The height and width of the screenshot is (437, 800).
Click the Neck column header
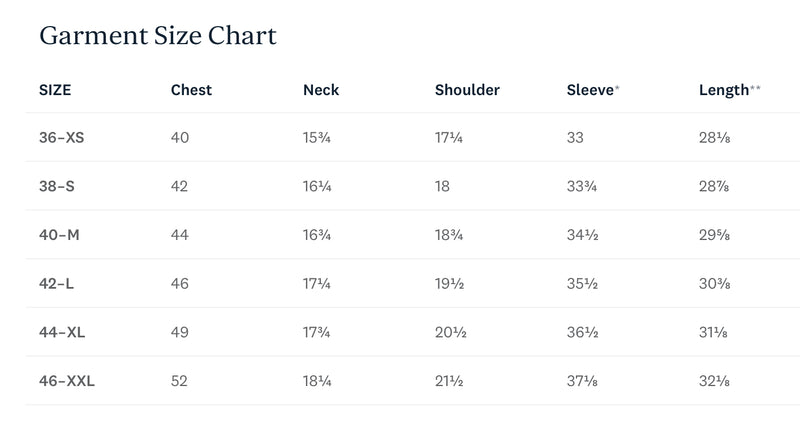321,90
